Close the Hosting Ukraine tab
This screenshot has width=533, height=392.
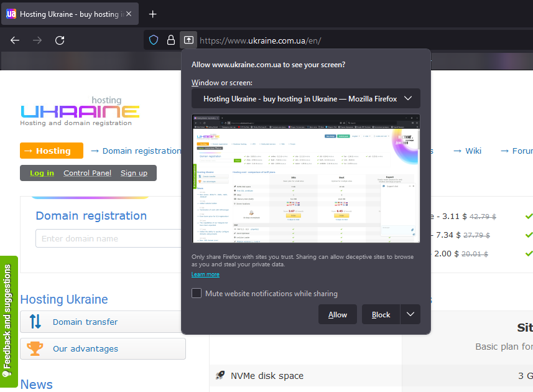pos(129,14)
